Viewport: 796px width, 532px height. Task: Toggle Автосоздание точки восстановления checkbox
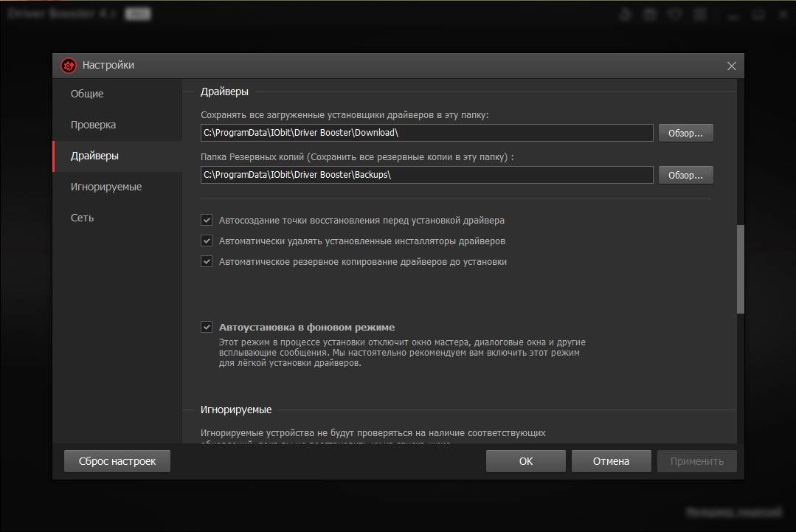click(x=207, y=220)
